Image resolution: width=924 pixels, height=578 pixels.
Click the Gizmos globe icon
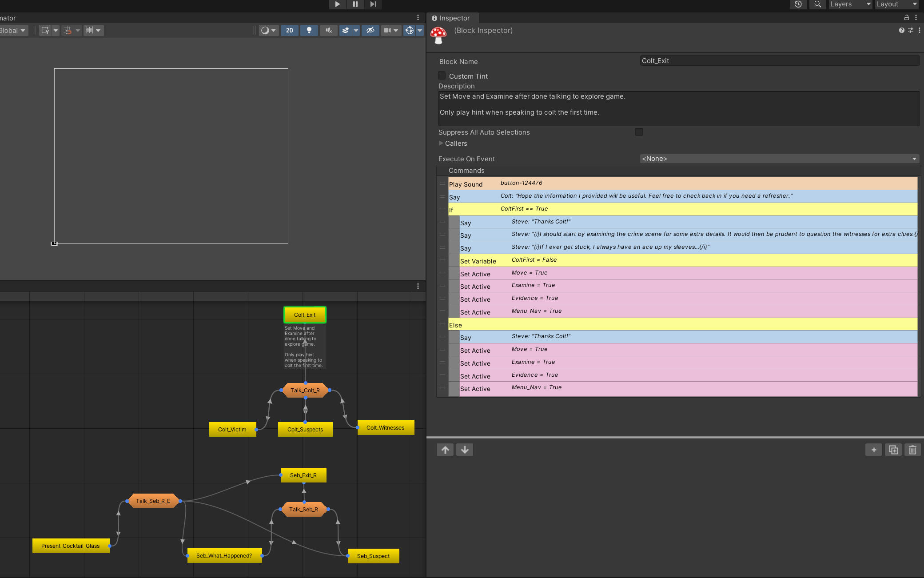[410, 30]
